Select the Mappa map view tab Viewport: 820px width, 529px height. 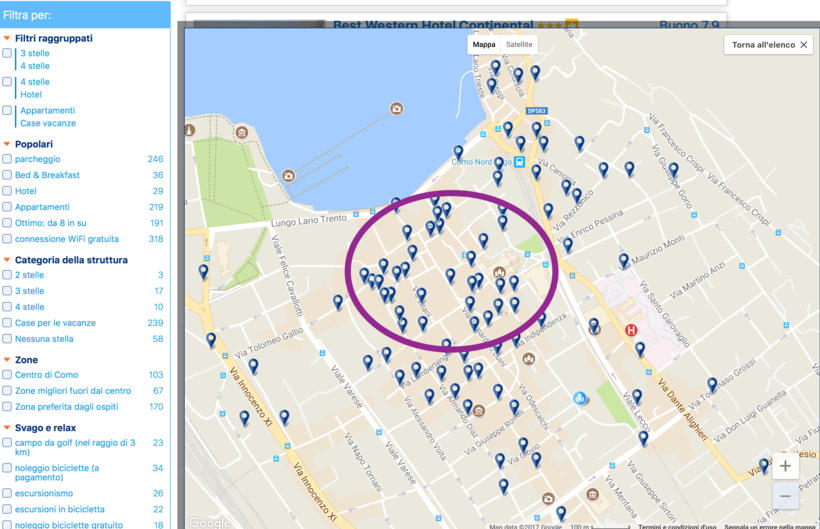click(484, 45)
